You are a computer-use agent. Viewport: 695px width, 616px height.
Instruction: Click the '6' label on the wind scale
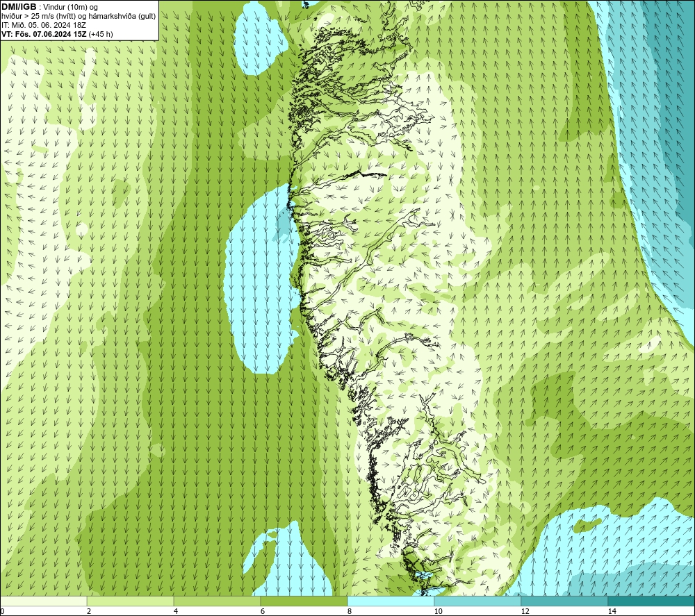pos(263,611)
